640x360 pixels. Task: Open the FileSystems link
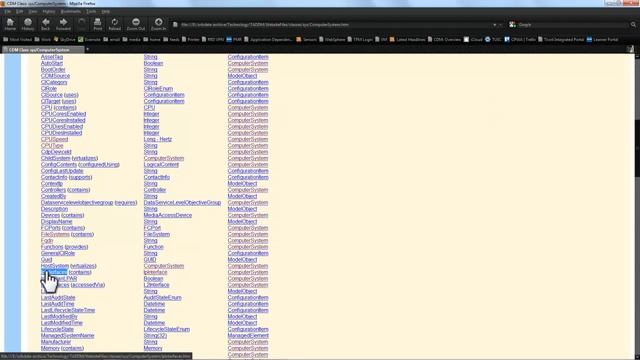[55, 234]
